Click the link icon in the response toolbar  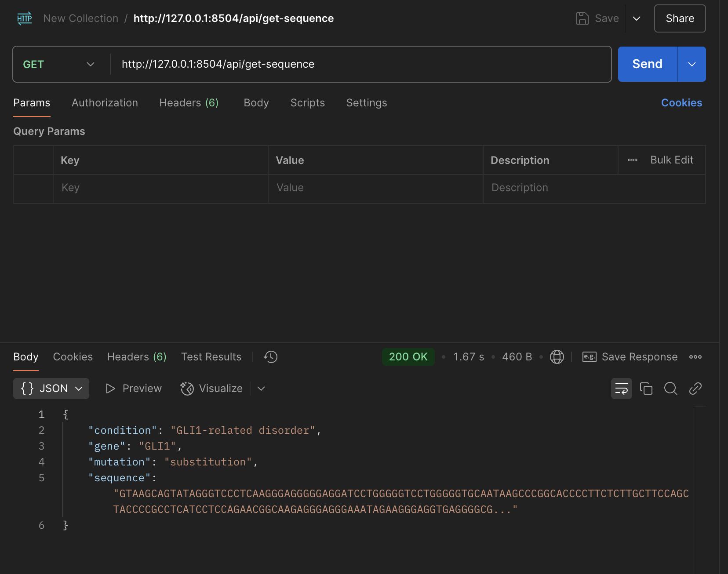coord(695,389)
